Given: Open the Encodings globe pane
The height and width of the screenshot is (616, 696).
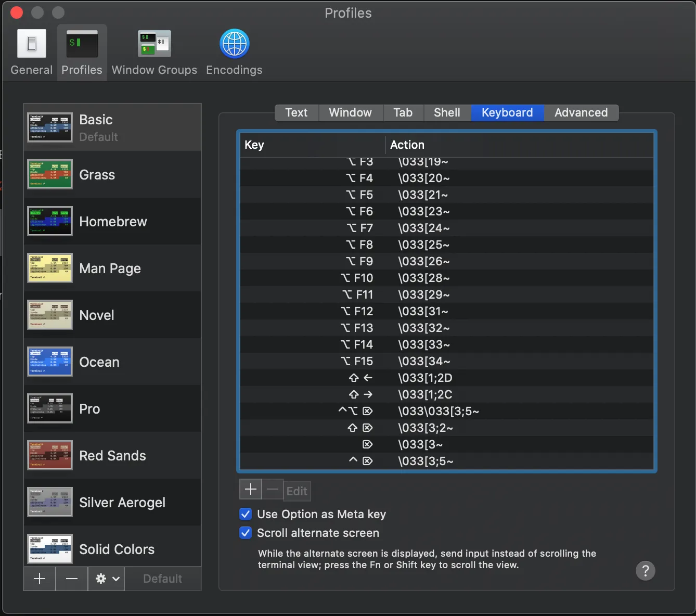Looking at the screenshot, I should click(235, 53).
